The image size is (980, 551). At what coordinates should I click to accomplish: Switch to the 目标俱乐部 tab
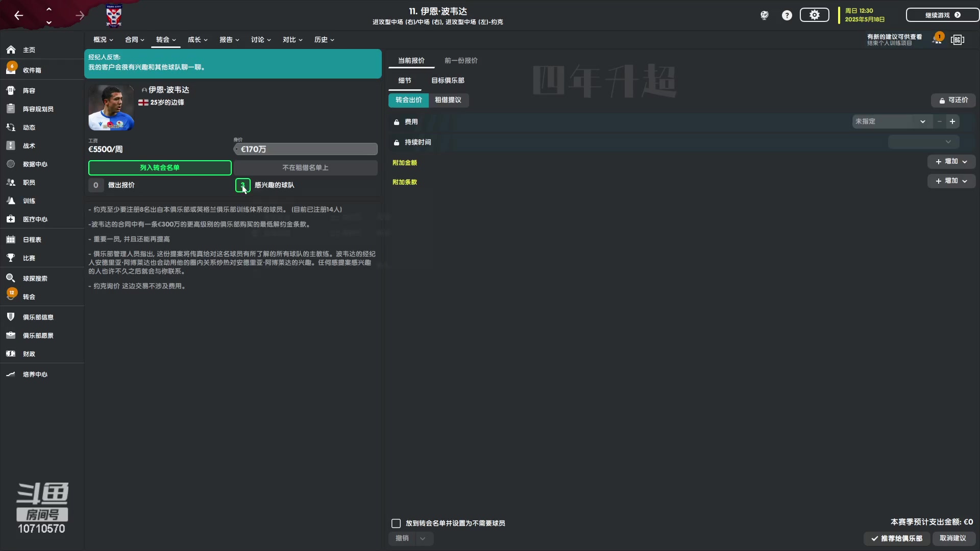coord(448,81)
